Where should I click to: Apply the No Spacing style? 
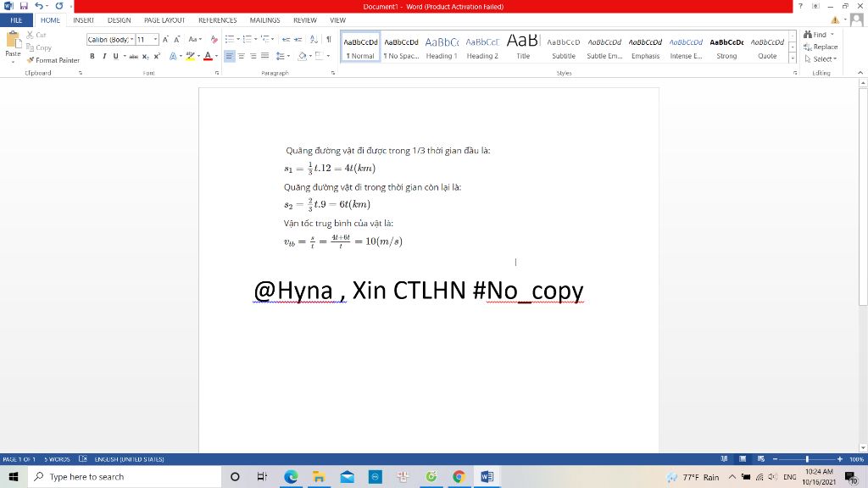(401, 47)
